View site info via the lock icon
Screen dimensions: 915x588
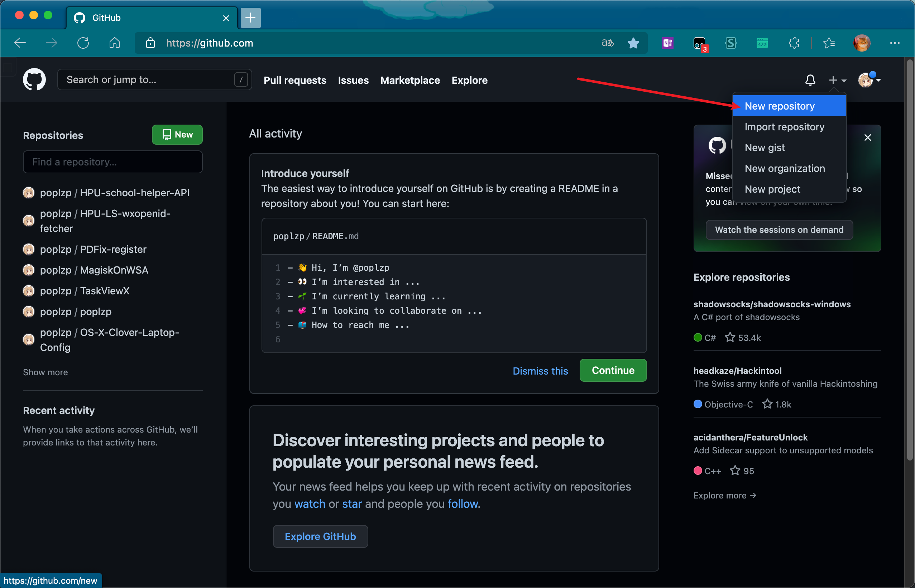click(150, 43)
